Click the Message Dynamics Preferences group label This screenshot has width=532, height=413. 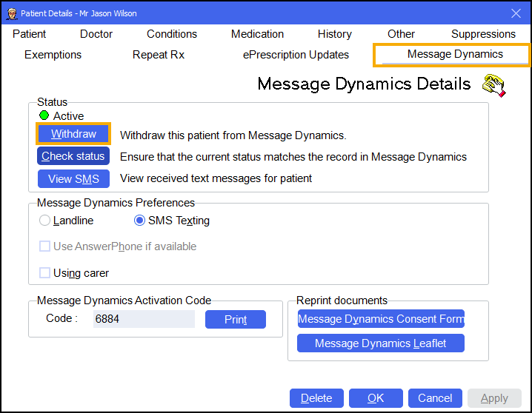coord(116,203)
